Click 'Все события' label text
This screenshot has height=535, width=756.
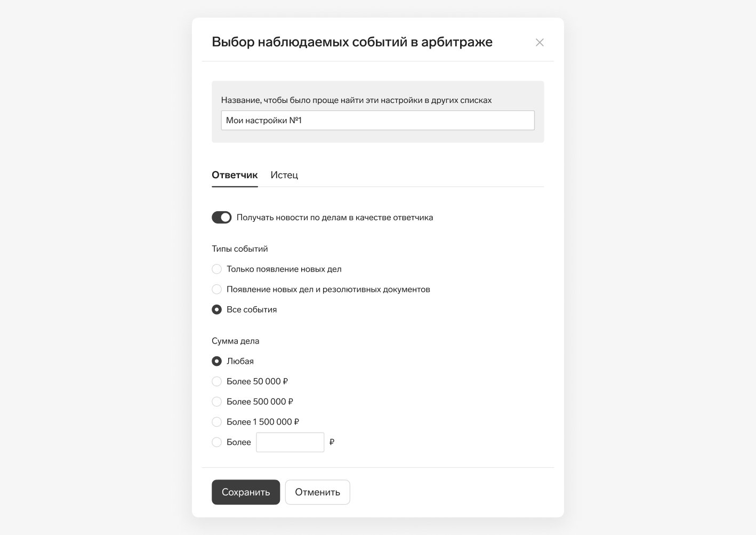click(x=252, y=310)
